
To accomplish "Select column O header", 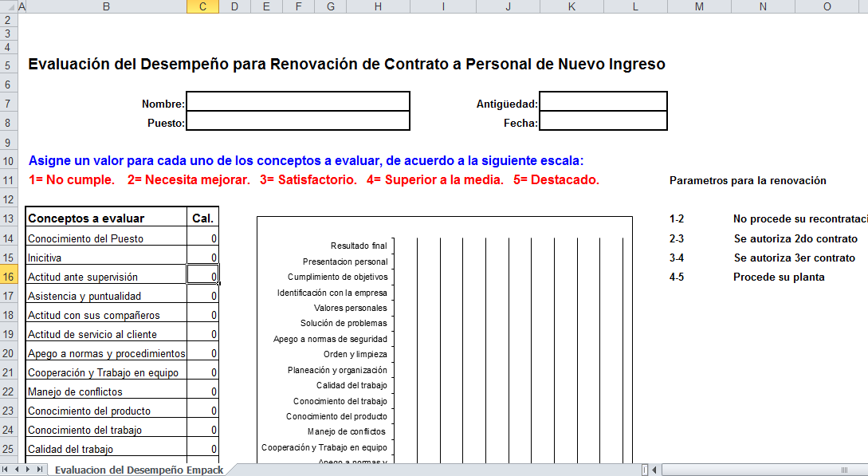I will 827,6.
